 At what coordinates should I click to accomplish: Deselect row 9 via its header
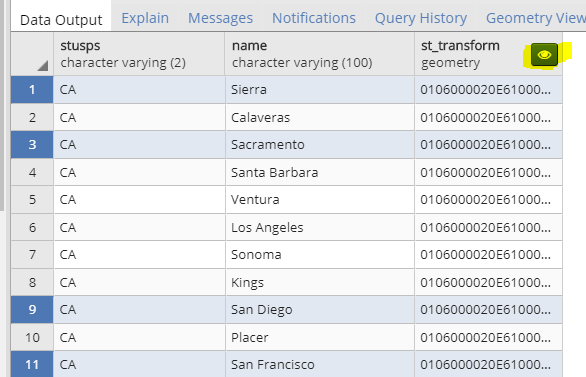click(x=32, y=309)
